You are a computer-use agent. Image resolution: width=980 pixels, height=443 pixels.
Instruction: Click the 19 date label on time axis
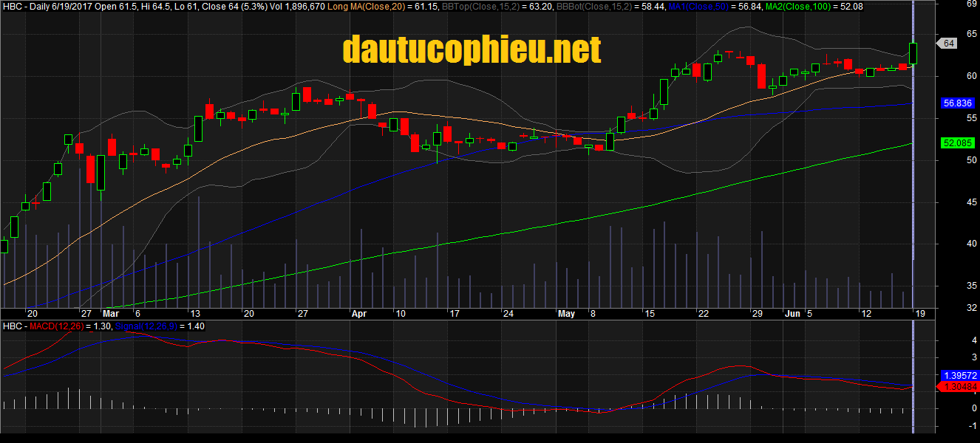click(921, 314)
